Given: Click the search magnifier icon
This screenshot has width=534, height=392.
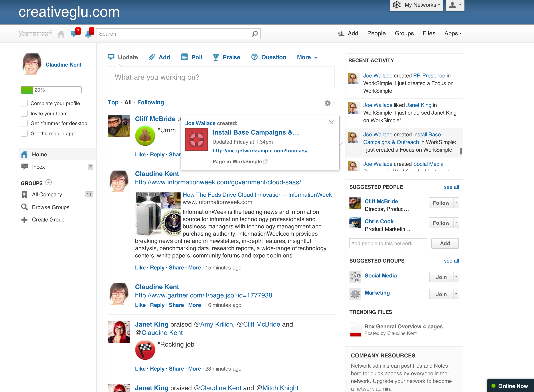Looking at the screenshot, I should (x=255, y=34).
